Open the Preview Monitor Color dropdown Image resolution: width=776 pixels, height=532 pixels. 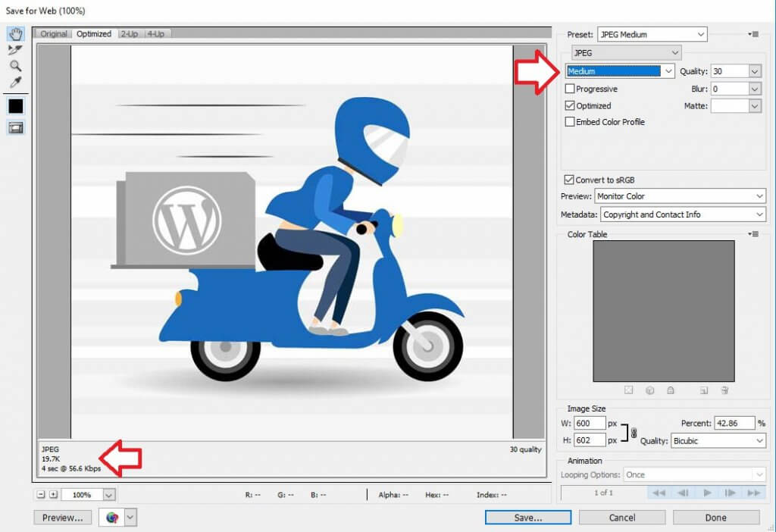(680, 196)
